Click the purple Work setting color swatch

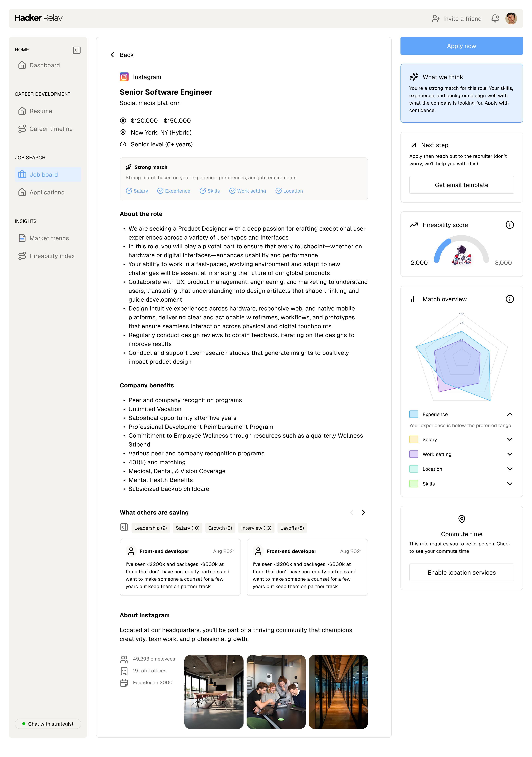click(414, 454)
